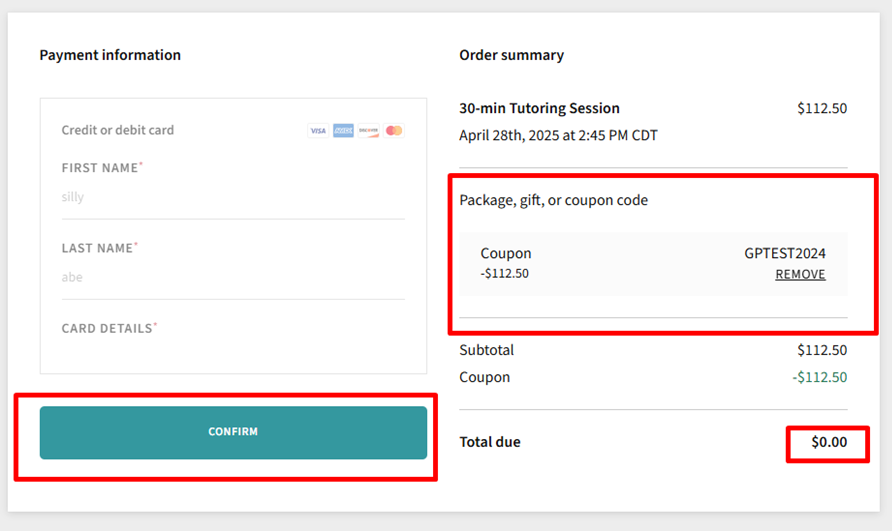Click the American Express card icon
Screen dimensions: 892x531
coord(343,131)
